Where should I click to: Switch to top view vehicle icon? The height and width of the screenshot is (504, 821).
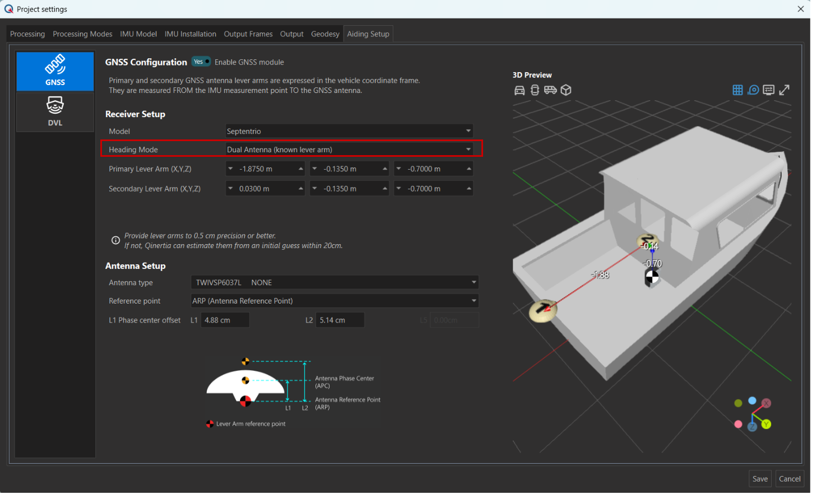535,90
